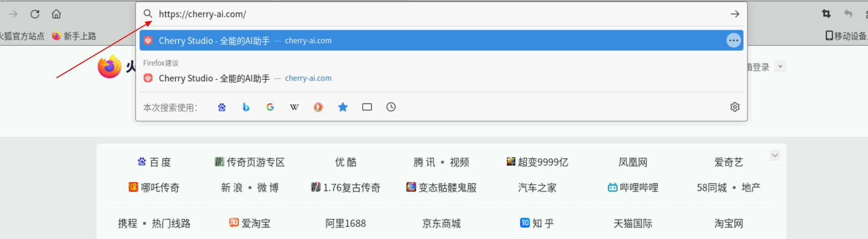
Task: Open the 阿里1688 link
Action: 346,223
